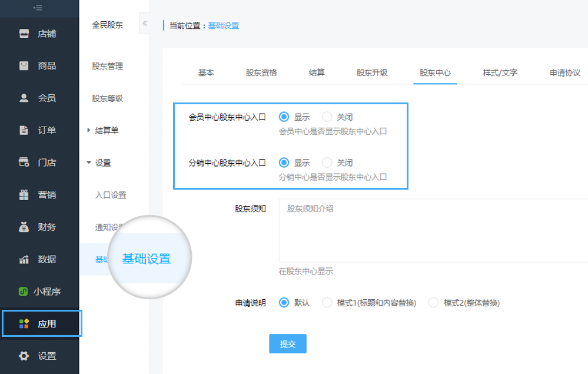The image size is (588, 374).
Task: Select the 会员 member icon
Action: coord(24,98)
